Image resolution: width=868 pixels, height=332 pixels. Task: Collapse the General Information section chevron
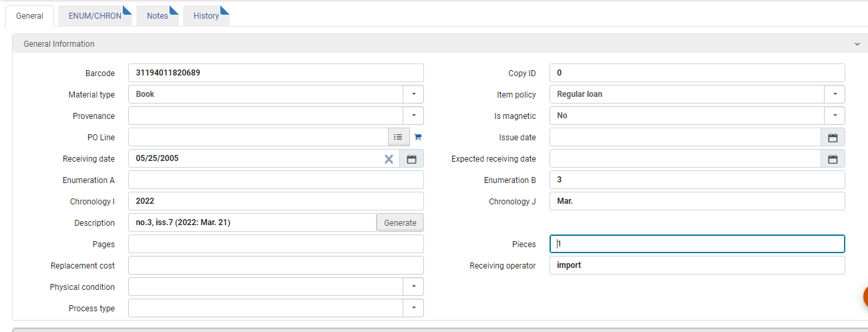click(857, 44)
